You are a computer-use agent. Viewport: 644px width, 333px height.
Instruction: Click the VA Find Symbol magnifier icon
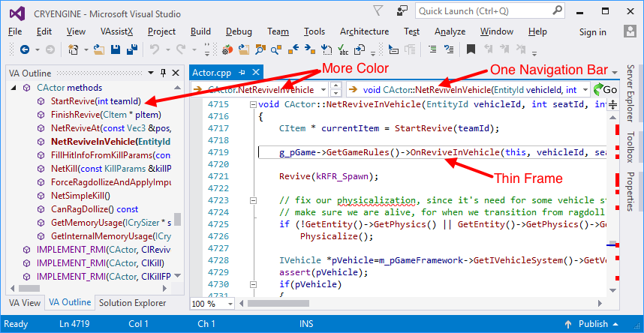click(260, 49)
